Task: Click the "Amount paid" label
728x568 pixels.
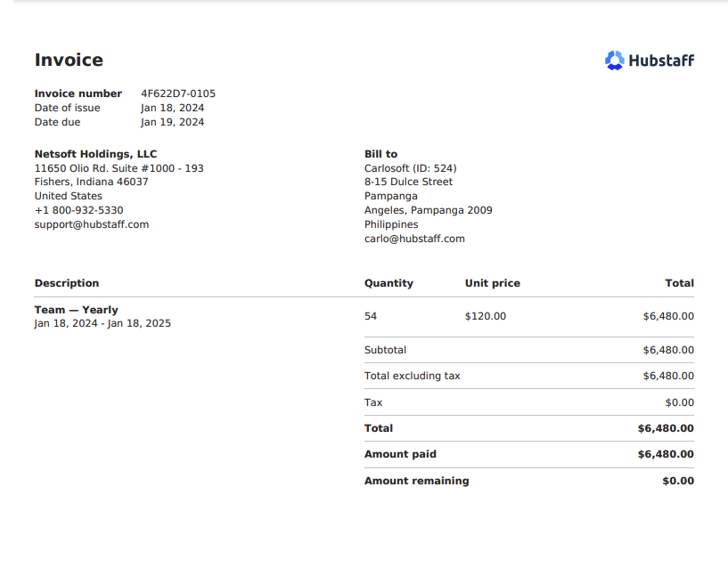Action: (400, 454)
